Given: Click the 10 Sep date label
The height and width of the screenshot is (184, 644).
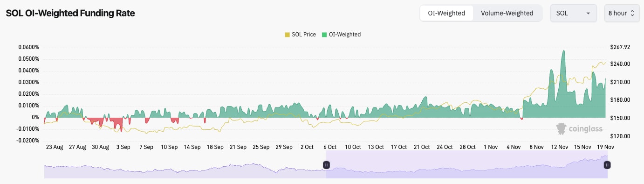Looking at the screenshot, I should 169,147.
